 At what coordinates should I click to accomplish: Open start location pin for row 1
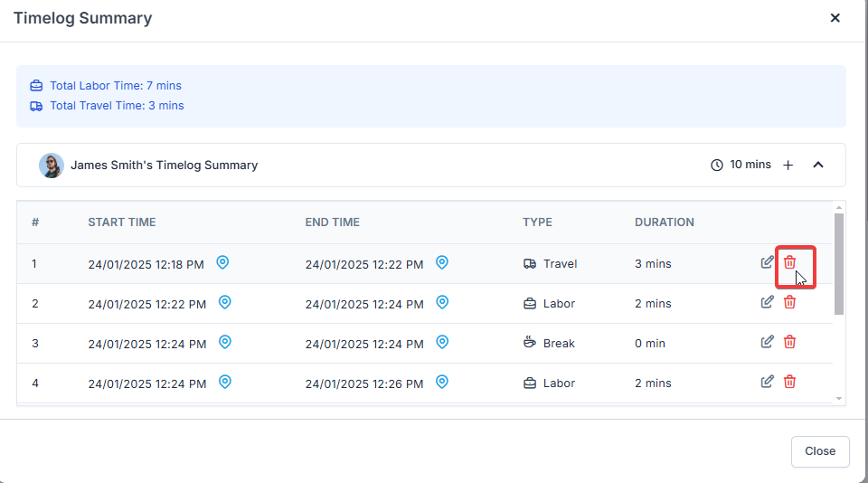(x=222, y=262)
